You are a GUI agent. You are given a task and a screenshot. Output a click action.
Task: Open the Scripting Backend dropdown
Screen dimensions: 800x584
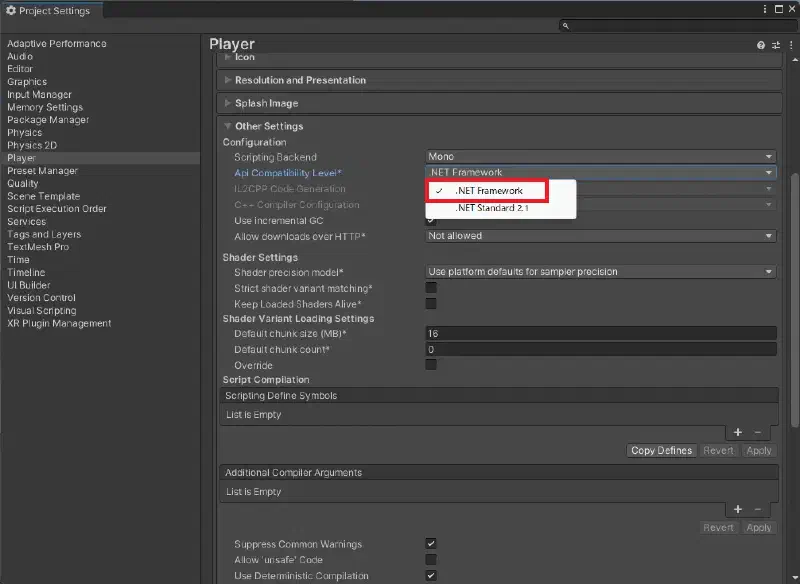tap(601, 157)
